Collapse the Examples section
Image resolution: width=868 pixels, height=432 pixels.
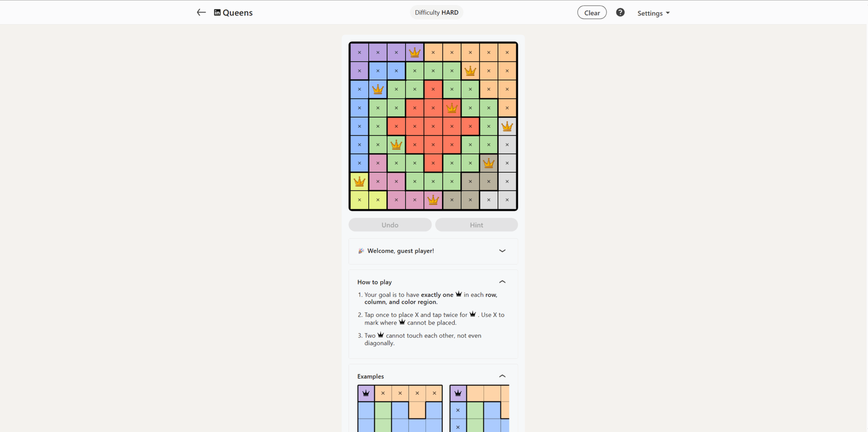click(502, 376)
